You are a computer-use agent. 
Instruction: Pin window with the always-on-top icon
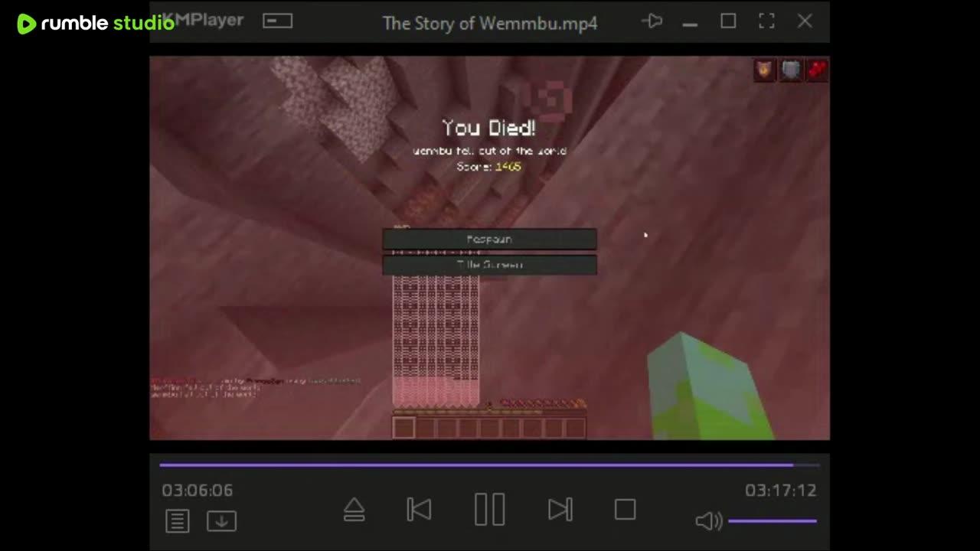652,21
